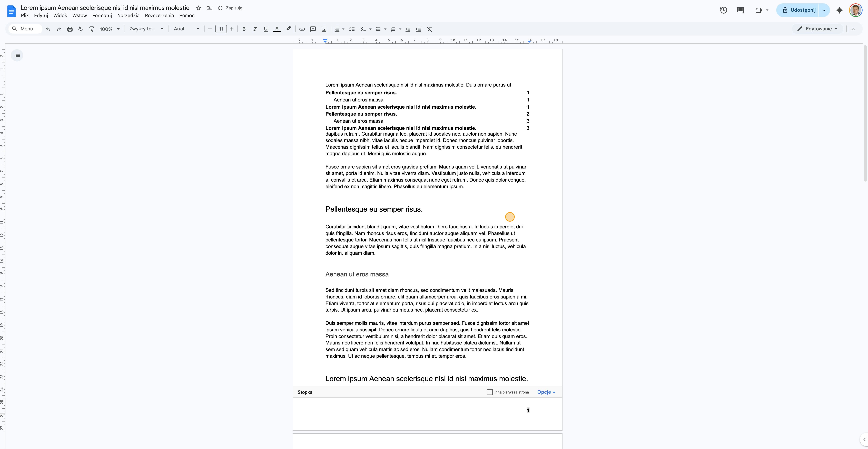This screenshot has height=449, width=868.
Task: Move document to a folder icon
Action: click(210, 8)
